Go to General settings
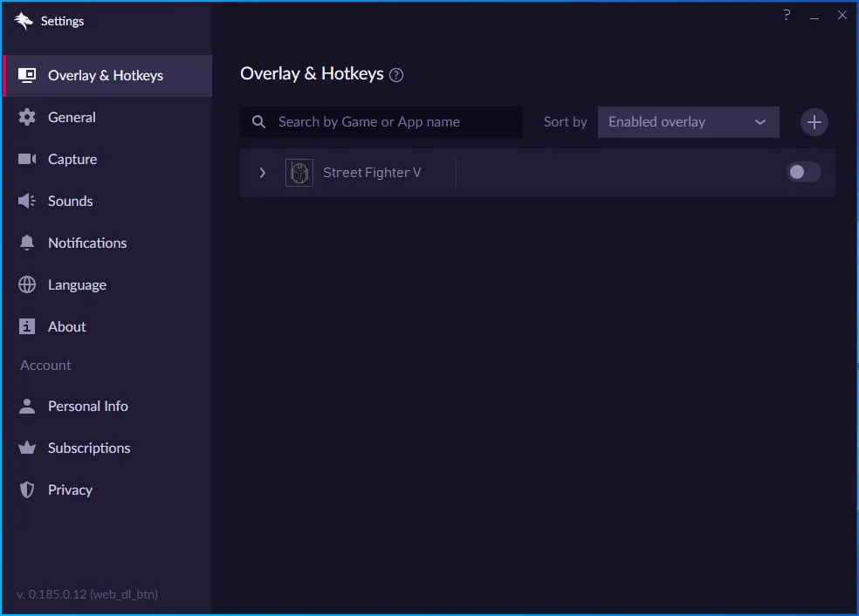Viewport: 859px width, 616px height. tap(107, 117)
